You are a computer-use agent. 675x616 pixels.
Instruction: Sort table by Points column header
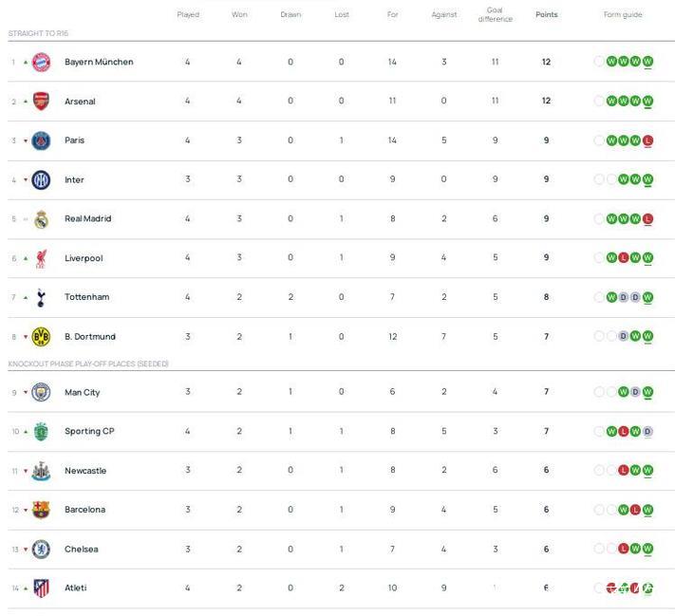coord(547,15)
